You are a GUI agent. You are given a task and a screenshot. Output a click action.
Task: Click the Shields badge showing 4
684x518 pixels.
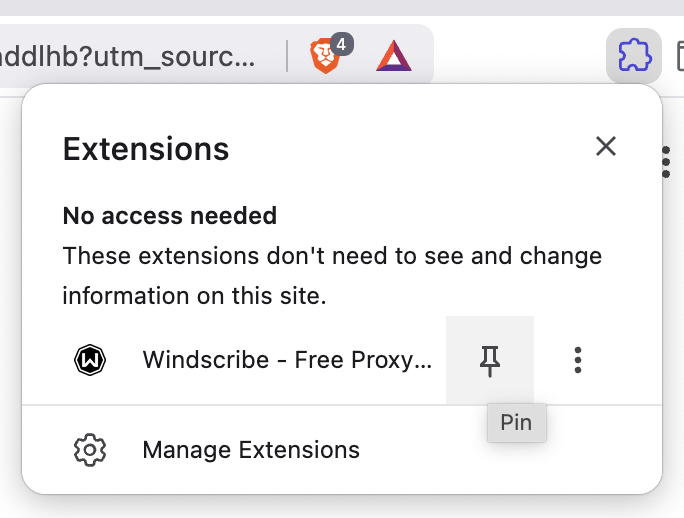342,45
